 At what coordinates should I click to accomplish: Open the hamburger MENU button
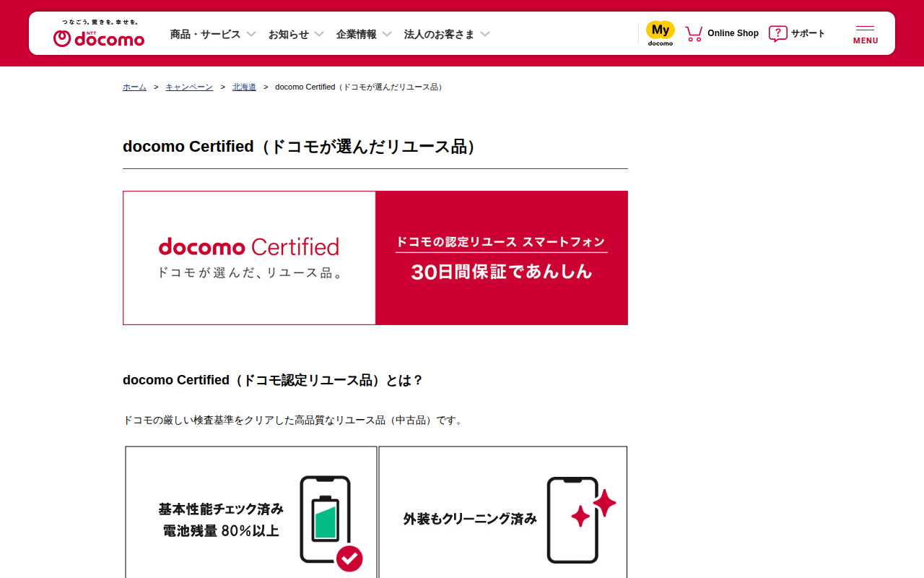point(866,34)
